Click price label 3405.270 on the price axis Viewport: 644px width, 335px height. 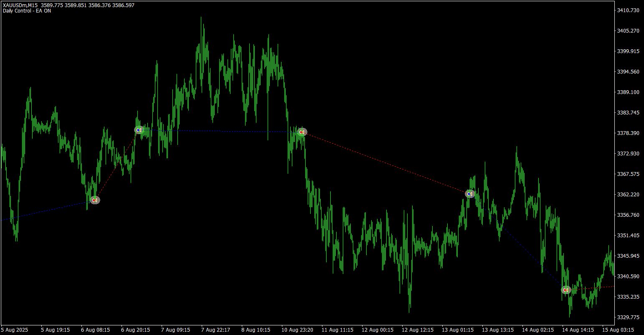click(628, 30)
